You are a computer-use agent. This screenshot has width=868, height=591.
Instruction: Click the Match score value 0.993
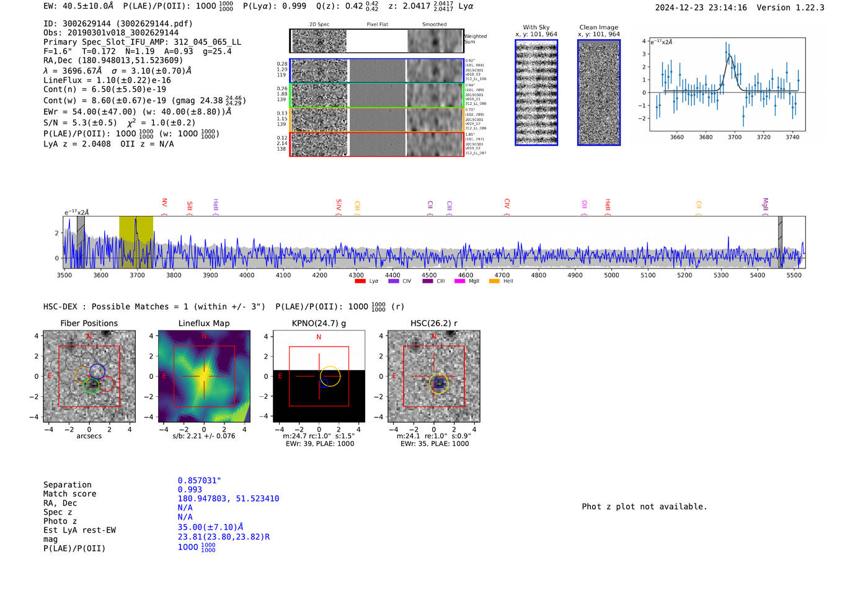coord(190,489)
